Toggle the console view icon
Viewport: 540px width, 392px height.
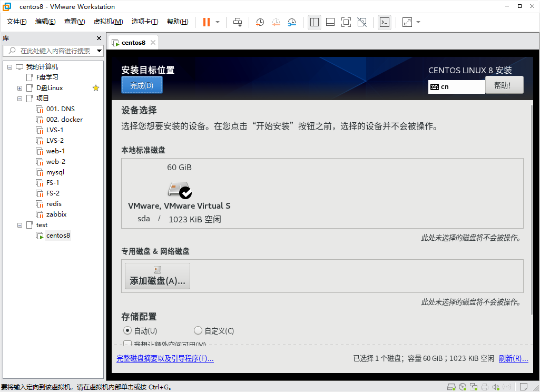coord(385,22)
